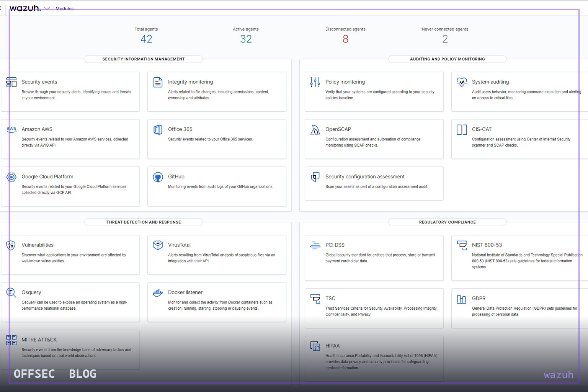The width and height of the screenshot is (588, 392).
Task: Click the PCI DSS icon
Action: (315, 245)
